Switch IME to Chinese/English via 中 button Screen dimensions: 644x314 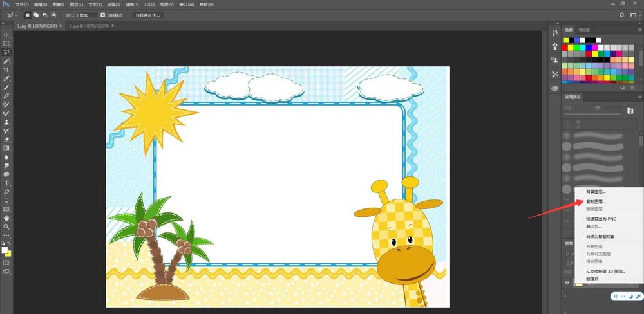pos(616,296)
